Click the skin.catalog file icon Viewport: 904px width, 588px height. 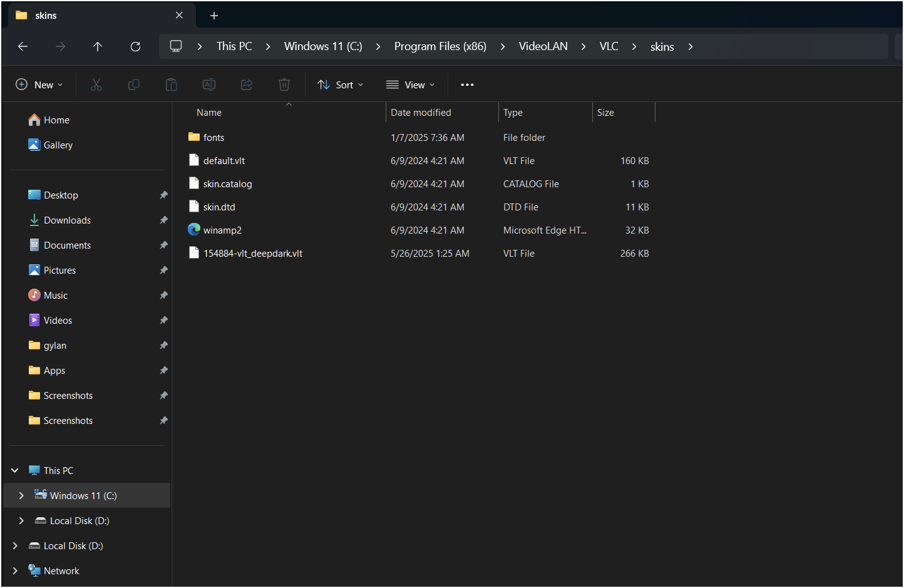194,183
